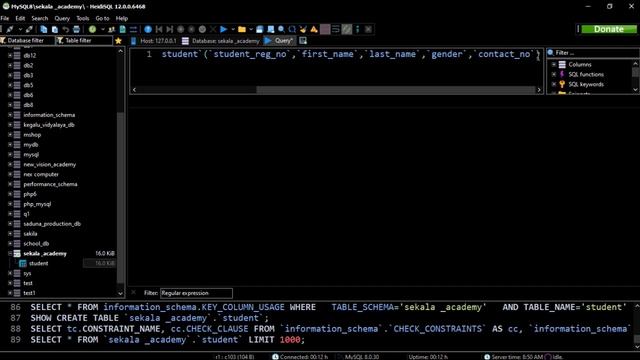The width and height of the screenshot is (640, 360).
Task: Open the Go to menu
Action: [102, 18]
